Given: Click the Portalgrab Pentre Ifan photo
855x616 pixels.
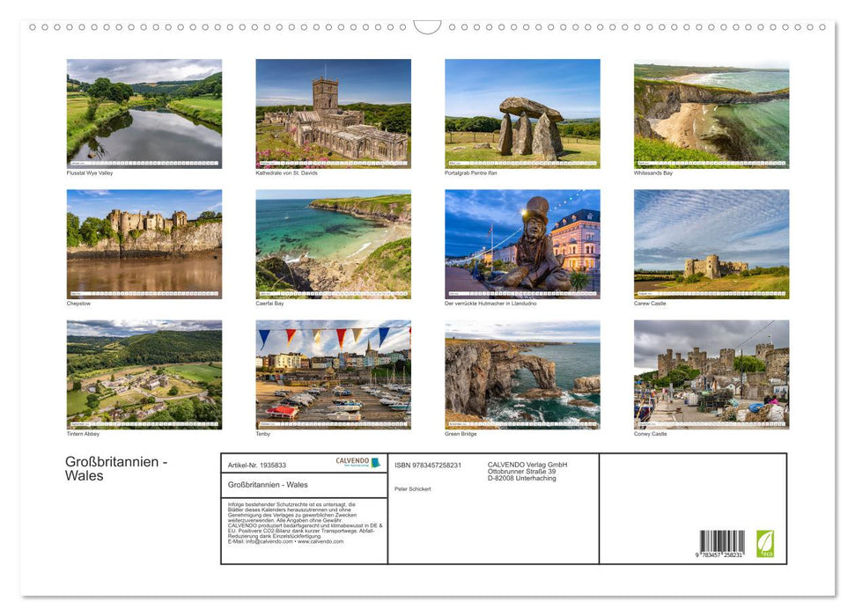Looking at the screenshot, I should 521,114.
